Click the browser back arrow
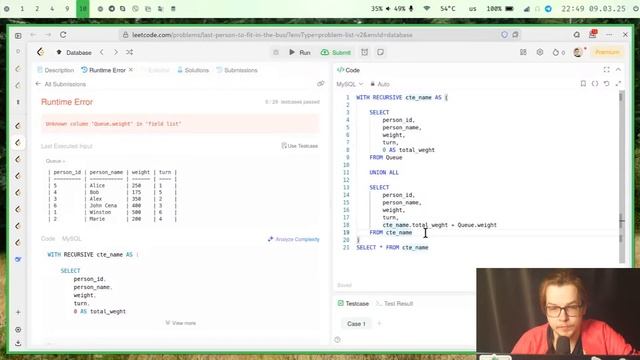The image size is (640, 360). tap(33, 35)
